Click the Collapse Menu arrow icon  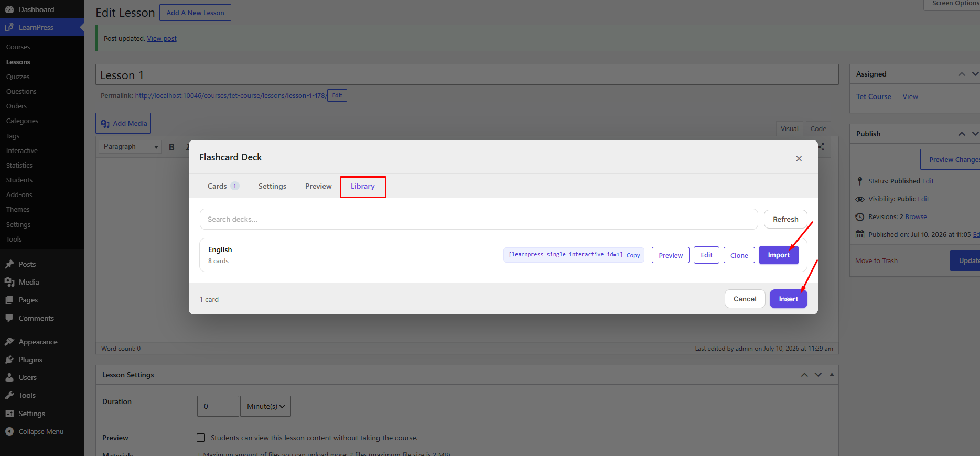(x=9, y=431)
